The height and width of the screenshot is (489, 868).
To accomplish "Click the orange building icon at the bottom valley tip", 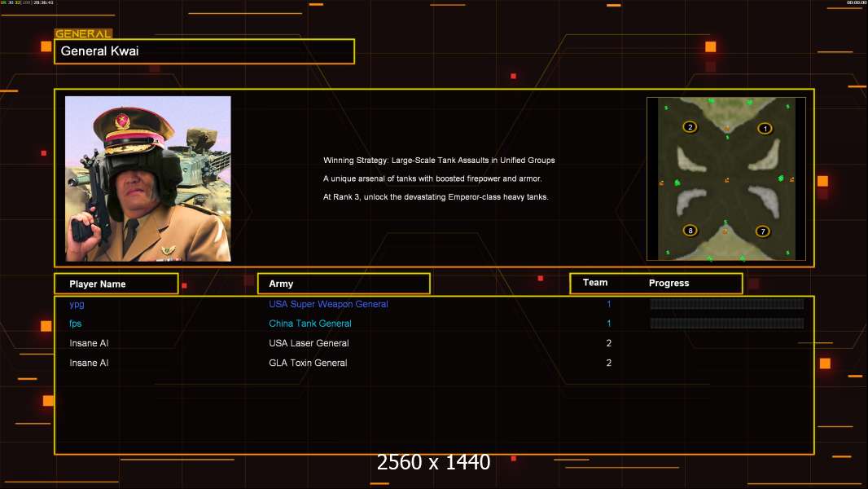I will [726, 231].
